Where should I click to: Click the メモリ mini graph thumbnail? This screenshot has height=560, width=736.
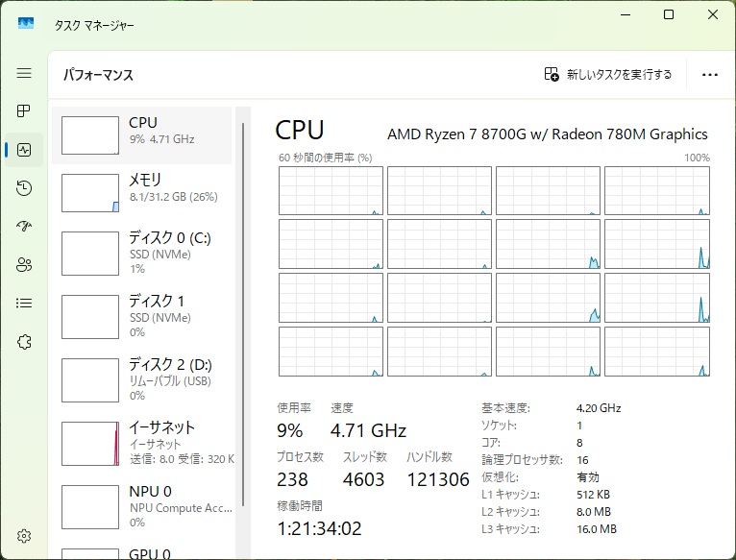tap(90, 193)
